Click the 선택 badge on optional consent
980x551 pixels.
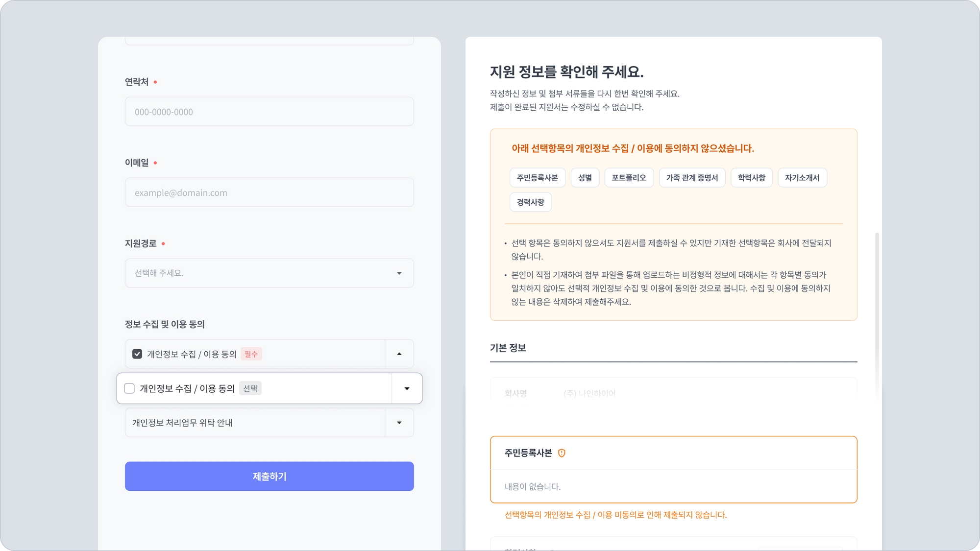(x=250, y=388)
